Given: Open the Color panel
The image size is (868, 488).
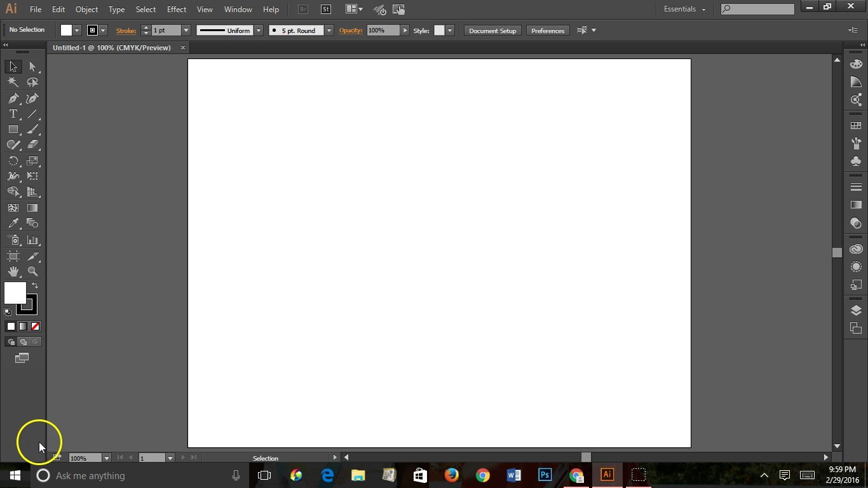Looking at the screenshot, I should (856, 64).
